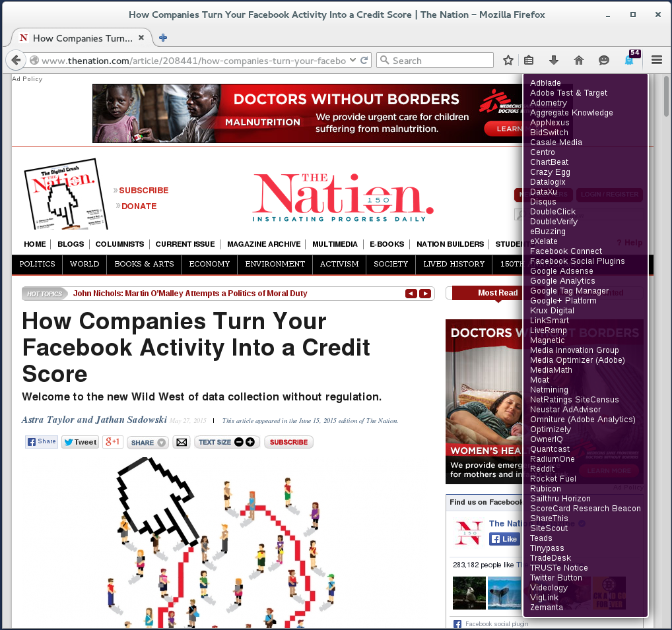
Task: Open MAGAZINE ARCHIVE in navigation
Action: tap(263, 244)
